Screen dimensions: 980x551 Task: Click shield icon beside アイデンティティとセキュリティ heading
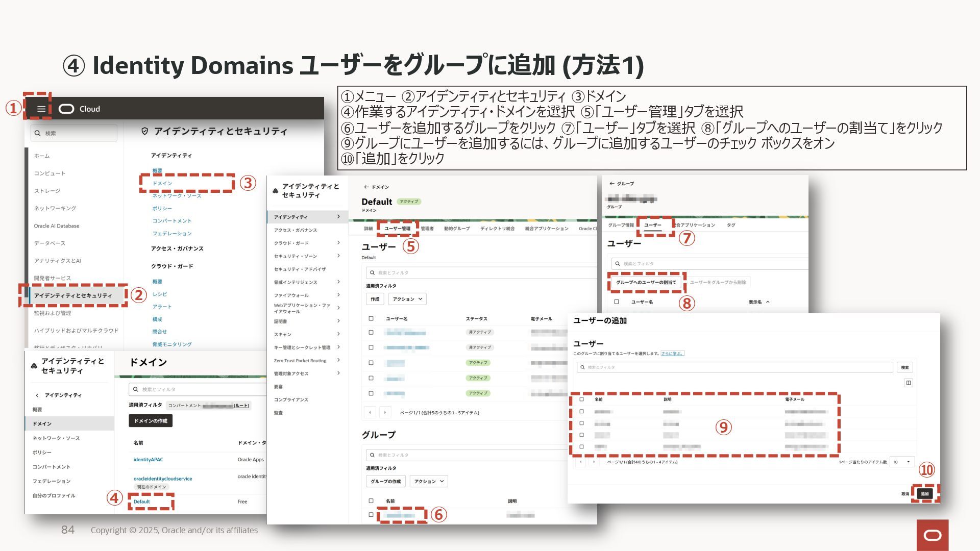144,131
